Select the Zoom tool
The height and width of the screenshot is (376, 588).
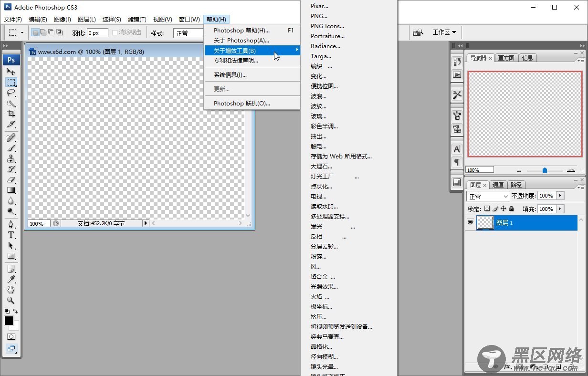coord(11,301)
